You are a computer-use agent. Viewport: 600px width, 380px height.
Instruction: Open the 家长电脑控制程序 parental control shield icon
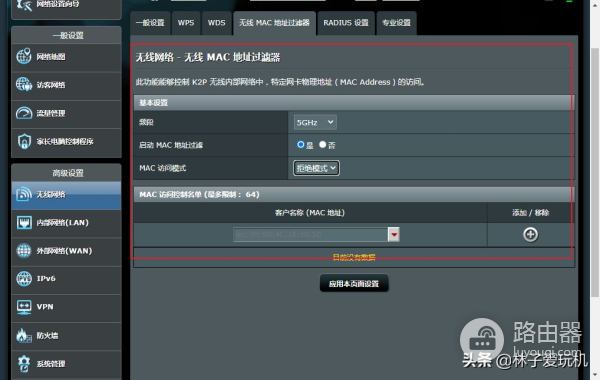click(24, 141)
